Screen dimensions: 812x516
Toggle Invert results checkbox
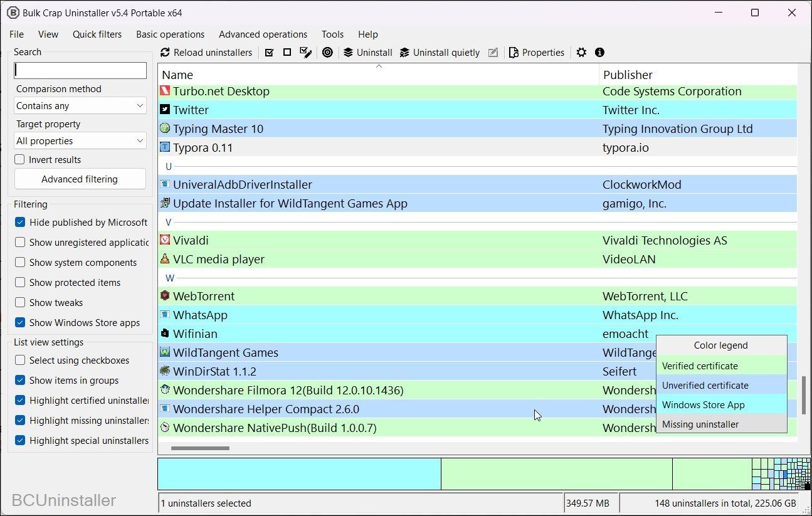tap(20, 160)
